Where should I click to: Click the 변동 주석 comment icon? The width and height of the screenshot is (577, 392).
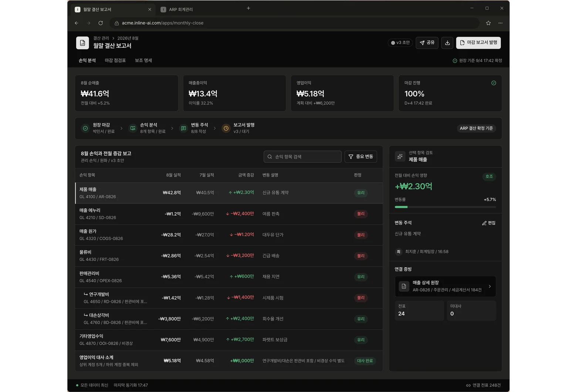(x=183, y=128)
